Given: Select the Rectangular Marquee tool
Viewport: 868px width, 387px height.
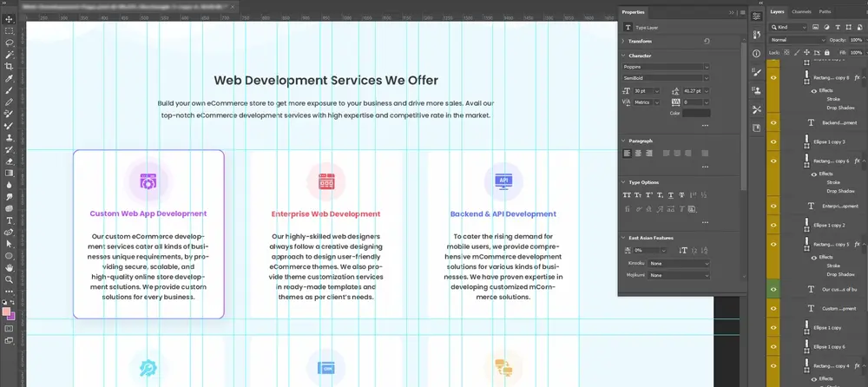Looking at the screenshot, I should click(x=9, y=31).
